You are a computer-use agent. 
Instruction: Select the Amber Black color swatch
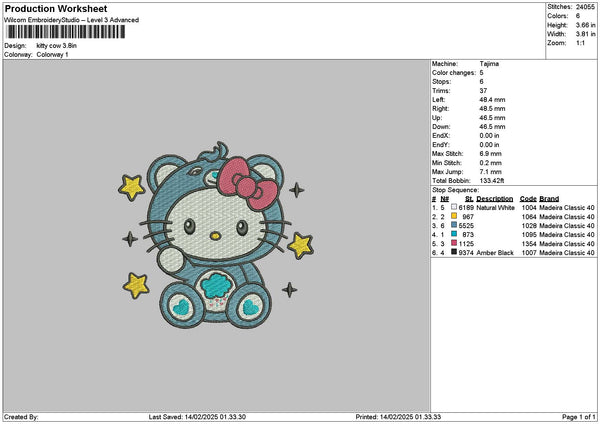tap(454, 252)
